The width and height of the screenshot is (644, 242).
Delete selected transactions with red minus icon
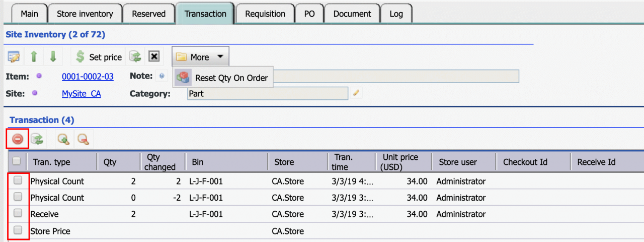18,139
